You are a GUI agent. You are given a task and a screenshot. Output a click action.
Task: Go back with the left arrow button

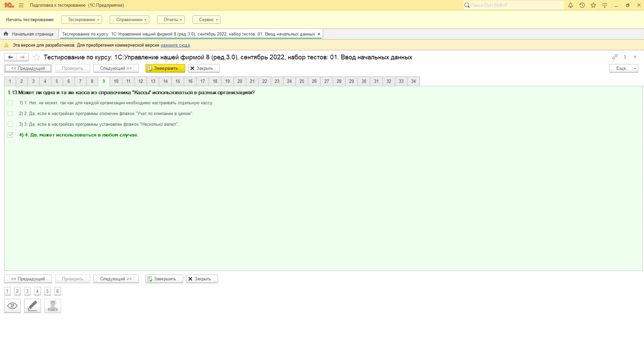10,57
